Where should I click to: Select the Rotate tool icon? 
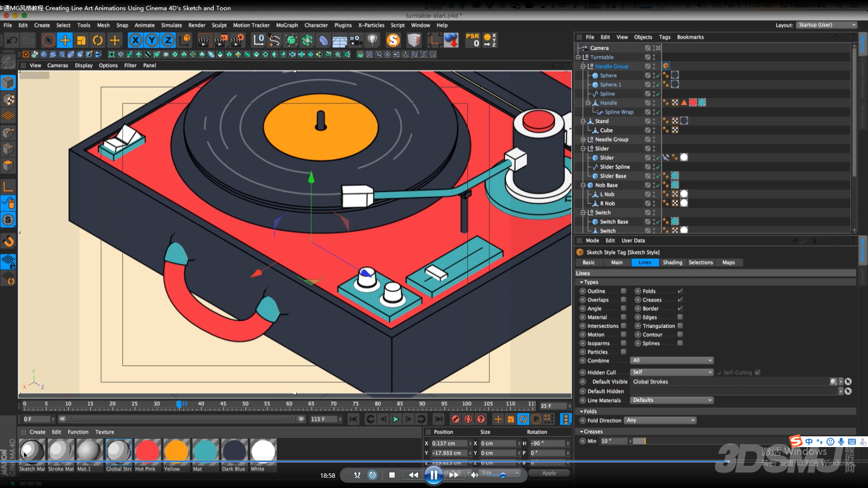click(98, 40)
